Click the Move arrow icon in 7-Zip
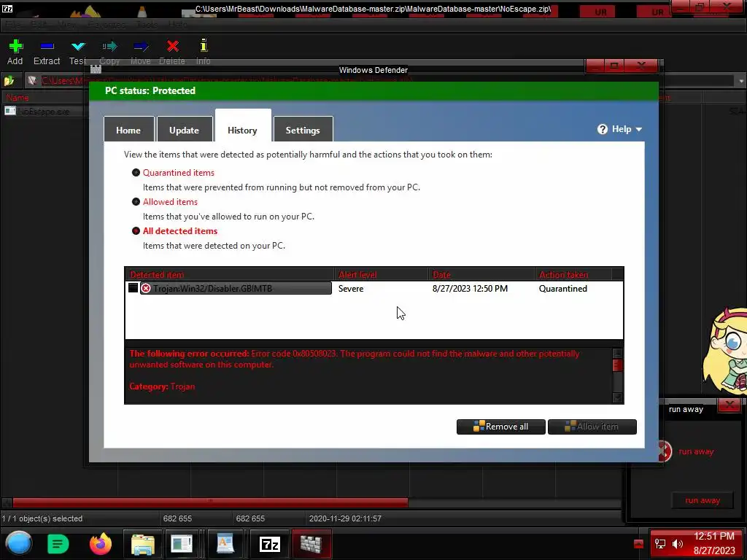Screen dimensions: 747x560 tap(141, 46)
